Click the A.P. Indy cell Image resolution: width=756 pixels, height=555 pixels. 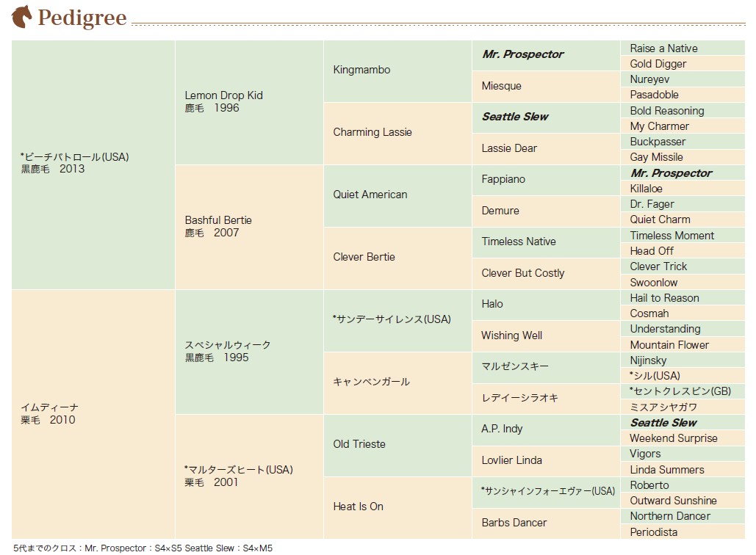click(546, 430)
